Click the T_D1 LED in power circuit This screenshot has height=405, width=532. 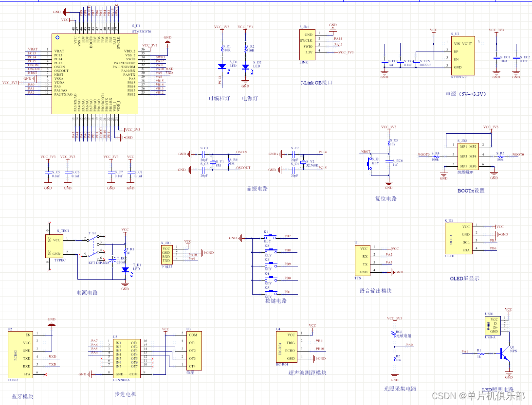[125, 270]
